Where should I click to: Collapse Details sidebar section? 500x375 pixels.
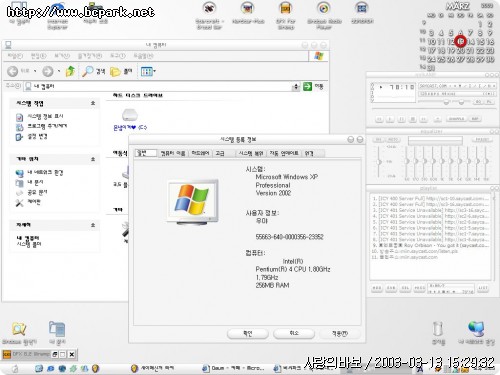click(x=93, y=225)
